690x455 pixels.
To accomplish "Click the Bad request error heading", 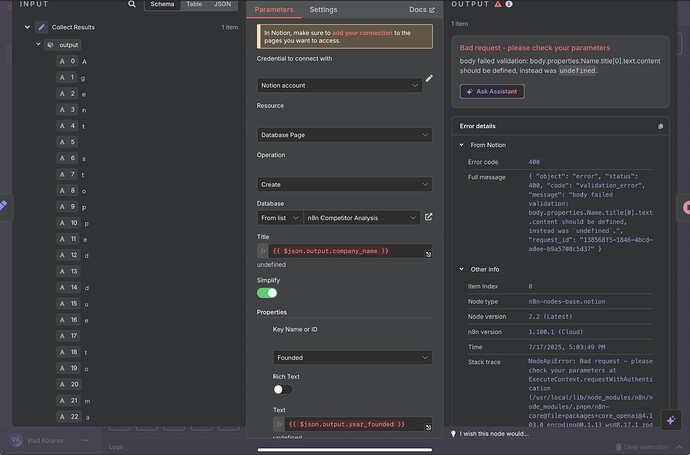I will click(x=535, y=48).
